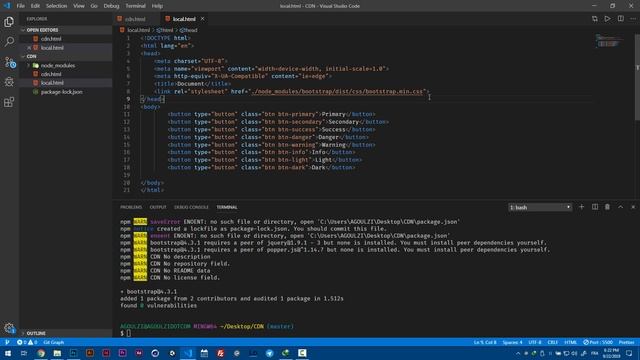Kill the terminal with the trash icon

(607, 207)
